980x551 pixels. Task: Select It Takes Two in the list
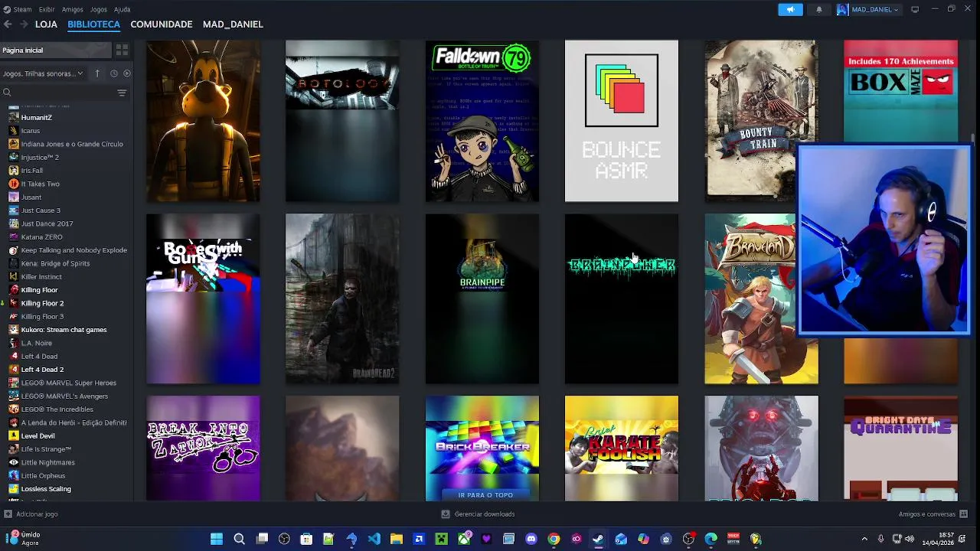[x=40, y=184]
